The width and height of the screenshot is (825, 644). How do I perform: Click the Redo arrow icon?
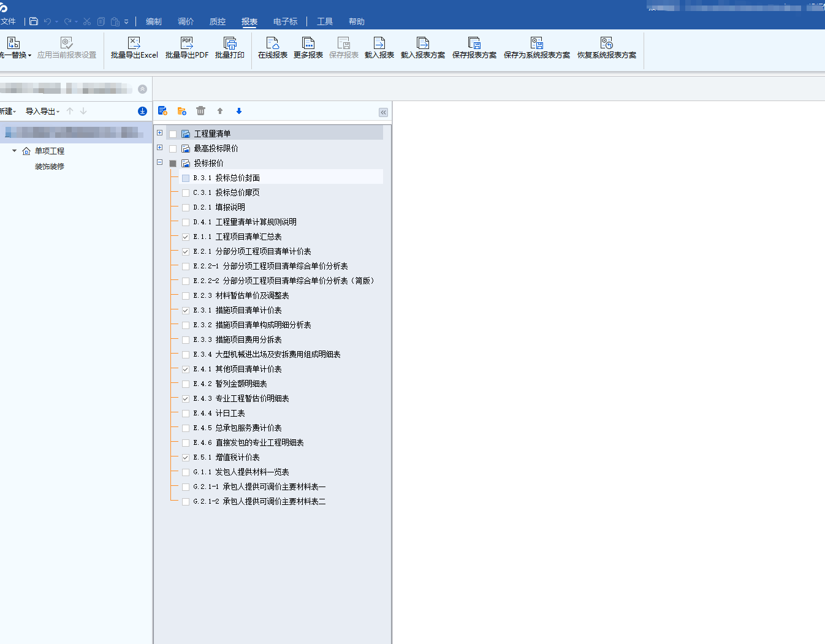click(x=67, y=21)
